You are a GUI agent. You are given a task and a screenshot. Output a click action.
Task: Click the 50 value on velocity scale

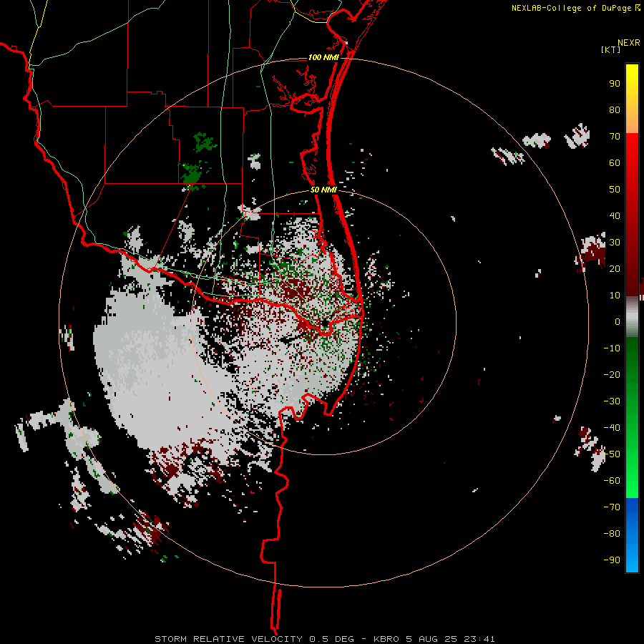[615, 190]
